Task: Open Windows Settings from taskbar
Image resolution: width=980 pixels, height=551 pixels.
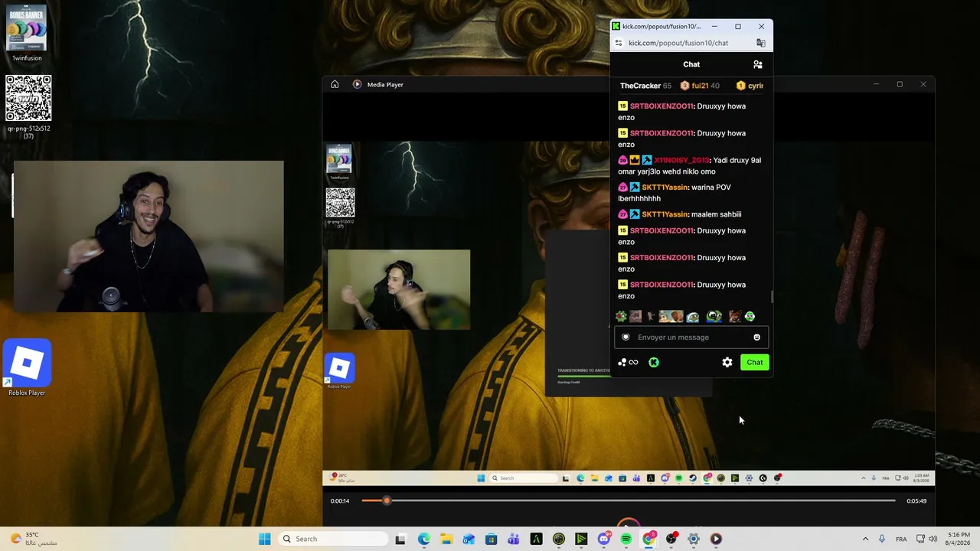Action: click(694, 539)
